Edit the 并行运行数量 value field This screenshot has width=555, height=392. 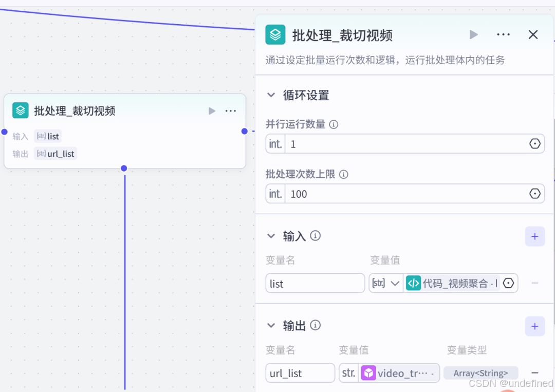(x=406, y=144)
